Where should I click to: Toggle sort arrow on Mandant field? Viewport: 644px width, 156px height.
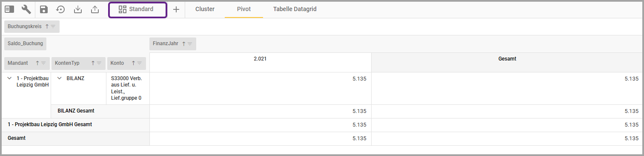click(37, 63)
